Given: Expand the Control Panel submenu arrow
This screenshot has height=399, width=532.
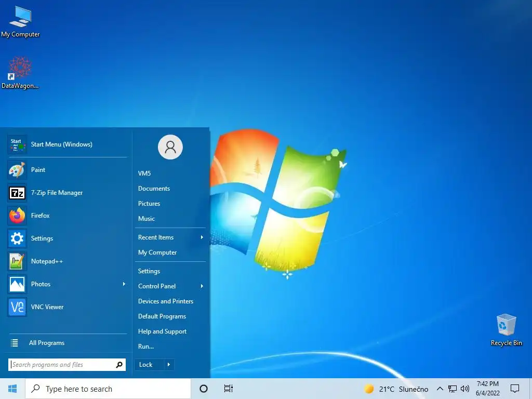Looking at the screenshot, I should [x=202, y=286].
